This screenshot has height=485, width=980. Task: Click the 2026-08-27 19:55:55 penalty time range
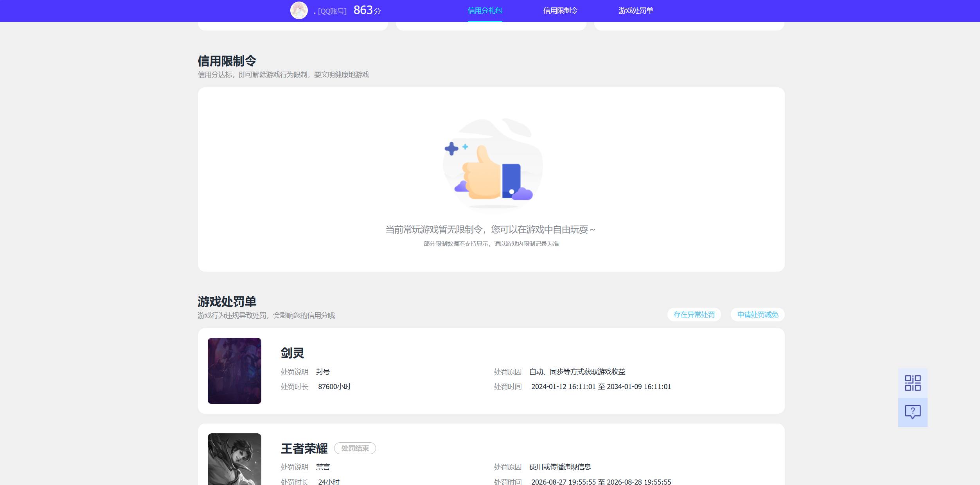click(x=601, y=482)
